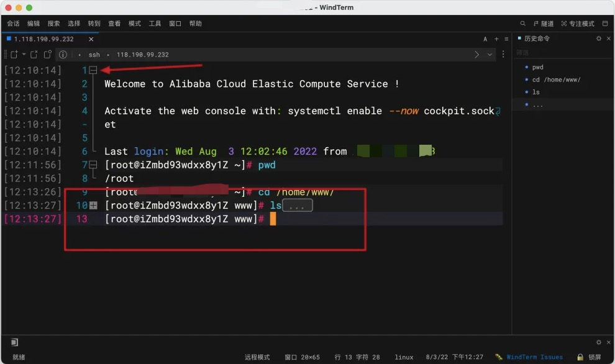The height and width of the screenshot is (364, 615).
Task: Open the new session icon in the toolbar
Action: (14, 55)
